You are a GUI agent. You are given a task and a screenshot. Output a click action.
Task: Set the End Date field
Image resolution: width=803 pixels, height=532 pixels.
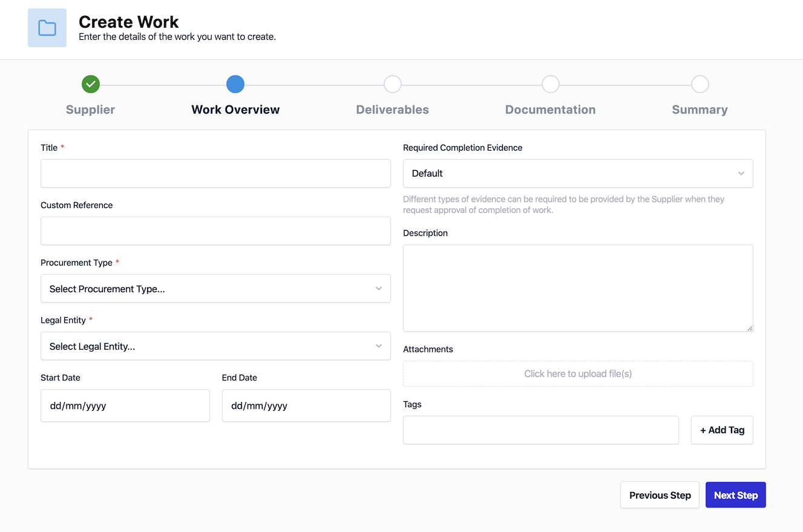pos(306,406)
